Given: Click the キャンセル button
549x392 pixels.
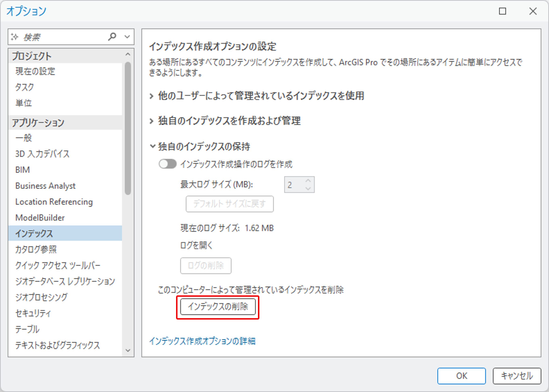Looking at the screenshot, I should (517, 376).
